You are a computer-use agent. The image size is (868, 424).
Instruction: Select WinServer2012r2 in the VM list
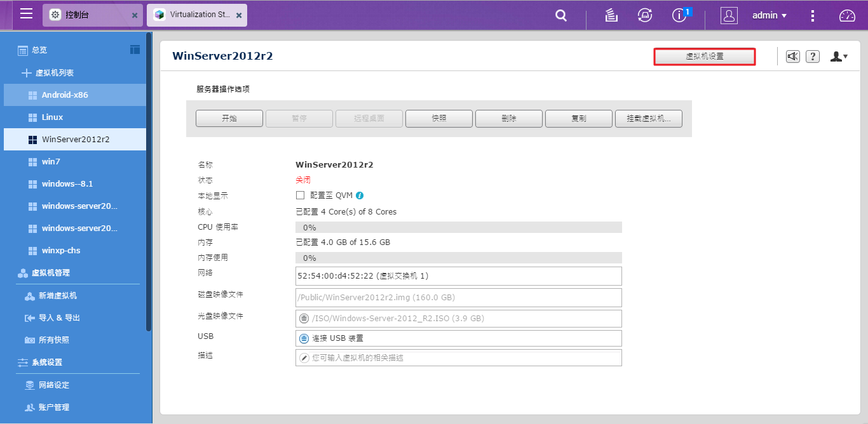tap(75, 140)
